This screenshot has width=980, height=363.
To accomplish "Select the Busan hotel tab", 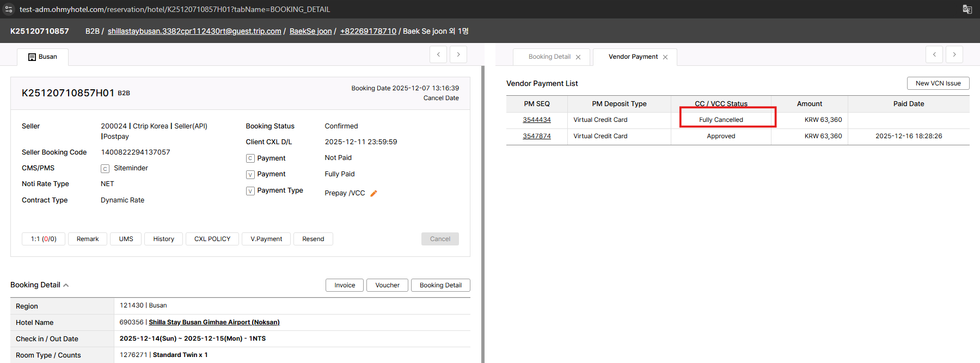I will click(x=47, y=57).
